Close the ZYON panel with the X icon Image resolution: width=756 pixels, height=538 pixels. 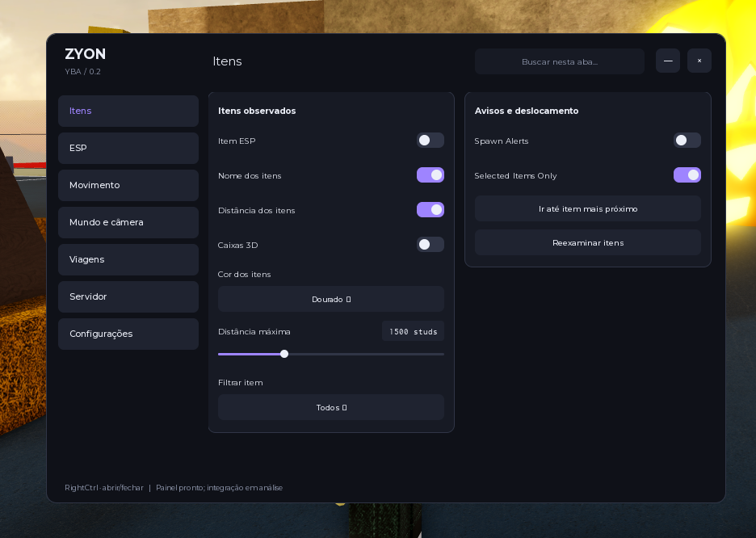point(699,61)
